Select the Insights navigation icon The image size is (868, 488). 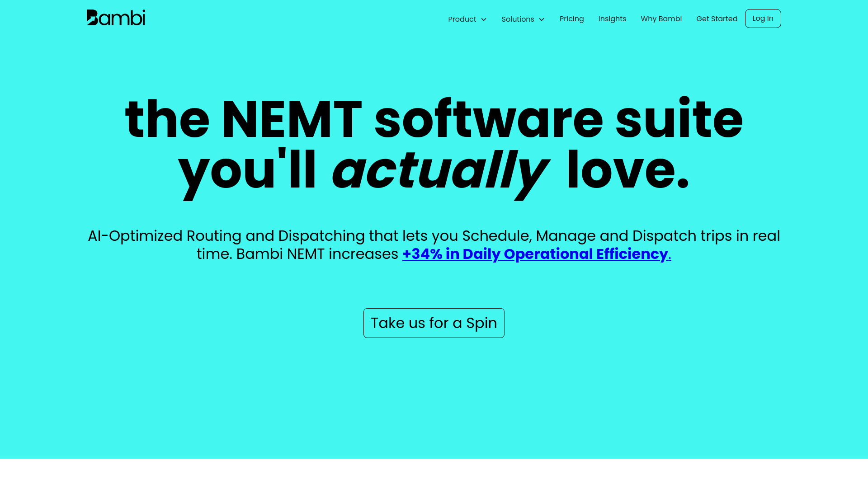pyautogui.click(x=612, y=19)
